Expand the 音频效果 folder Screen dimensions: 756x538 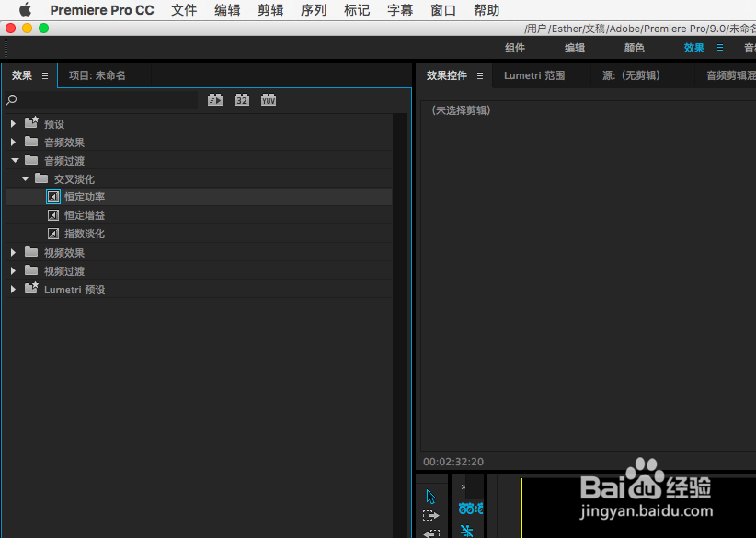(14, 143)
